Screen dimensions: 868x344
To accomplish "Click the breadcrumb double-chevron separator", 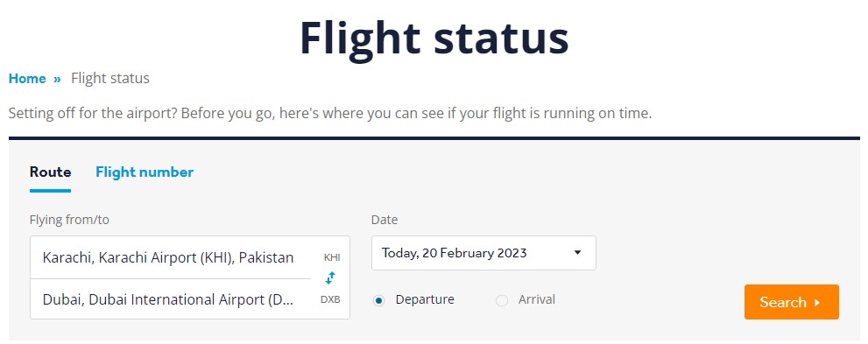I will (x=57, y=79).
